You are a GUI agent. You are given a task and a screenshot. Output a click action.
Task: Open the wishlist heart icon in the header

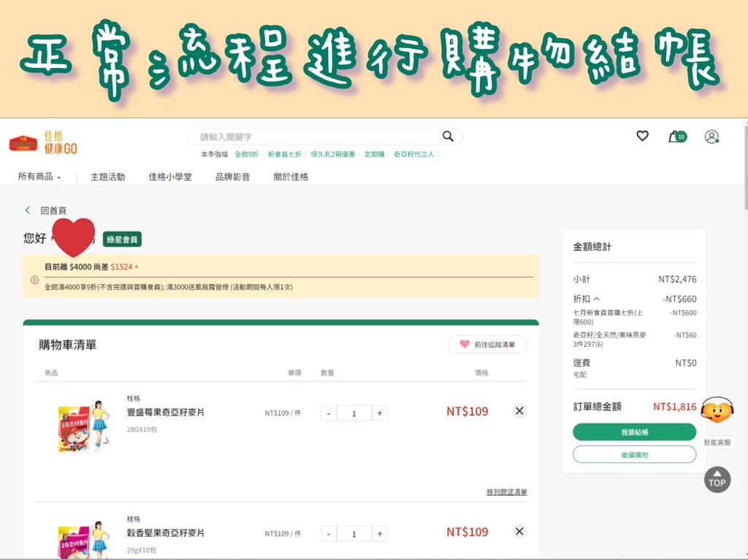(x=642, y=136)
